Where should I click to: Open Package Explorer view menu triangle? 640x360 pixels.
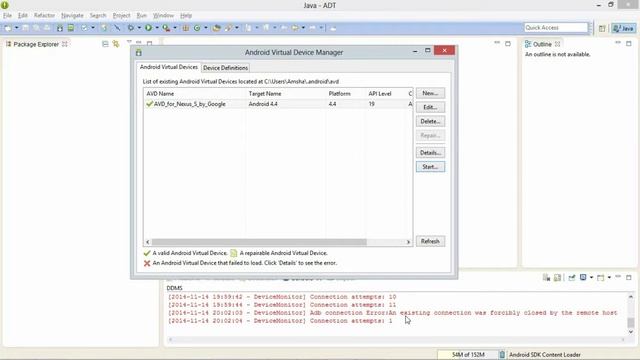click(129, 42)
